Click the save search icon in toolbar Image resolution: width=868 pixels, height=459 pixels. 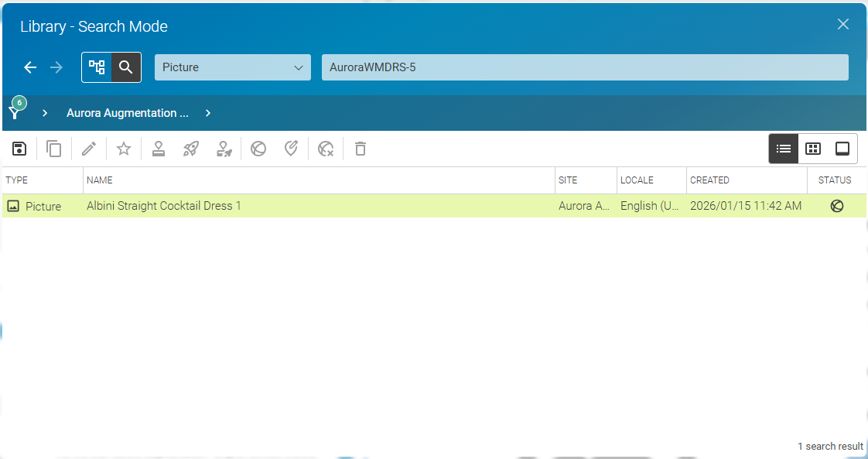(x=20, y=149)
